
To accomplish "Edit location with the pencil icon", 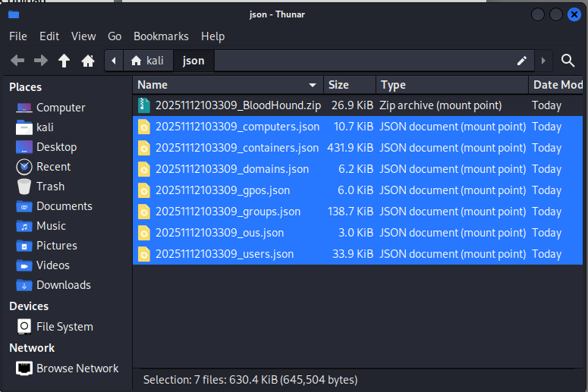I will (x=522, y=61).
